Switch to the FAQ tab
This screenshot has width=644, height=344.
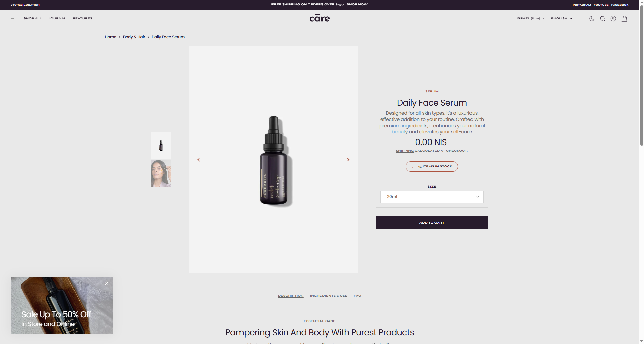pyautogui.click(x=357, y=296)
